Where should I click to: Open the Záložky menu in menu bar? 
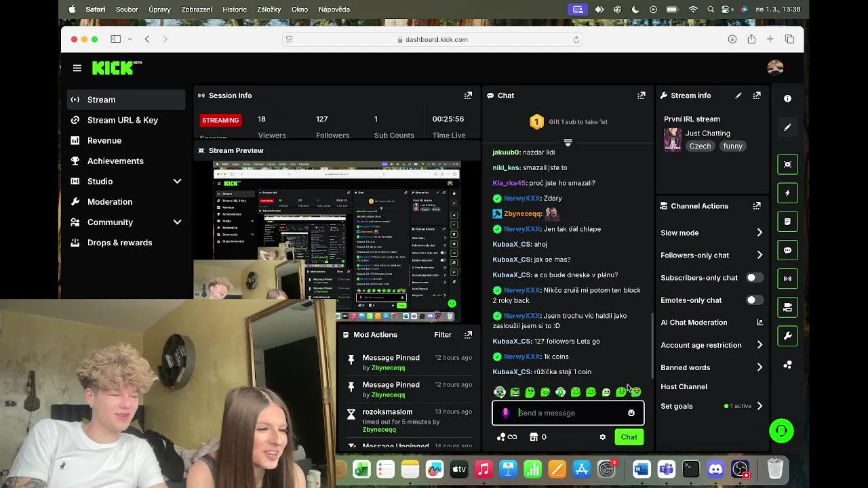[267, 9]
